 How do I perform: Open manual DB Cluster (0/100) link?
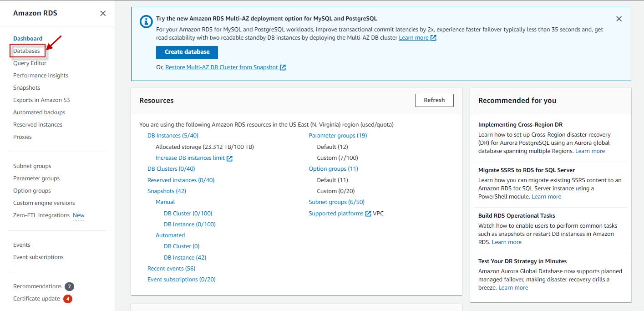click(188, 214)
